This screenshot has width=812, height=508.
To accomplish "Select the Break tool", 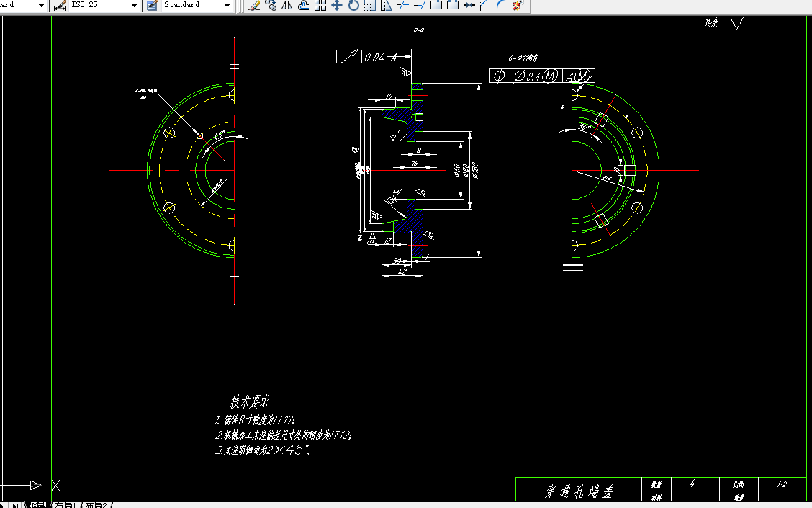I will pos(453,5).
